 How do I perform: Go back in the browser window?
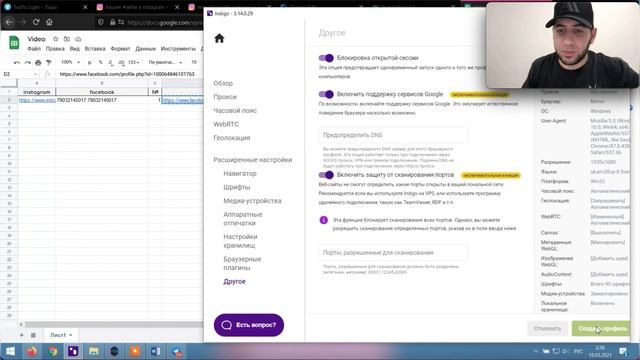click(x=9, y=22)
